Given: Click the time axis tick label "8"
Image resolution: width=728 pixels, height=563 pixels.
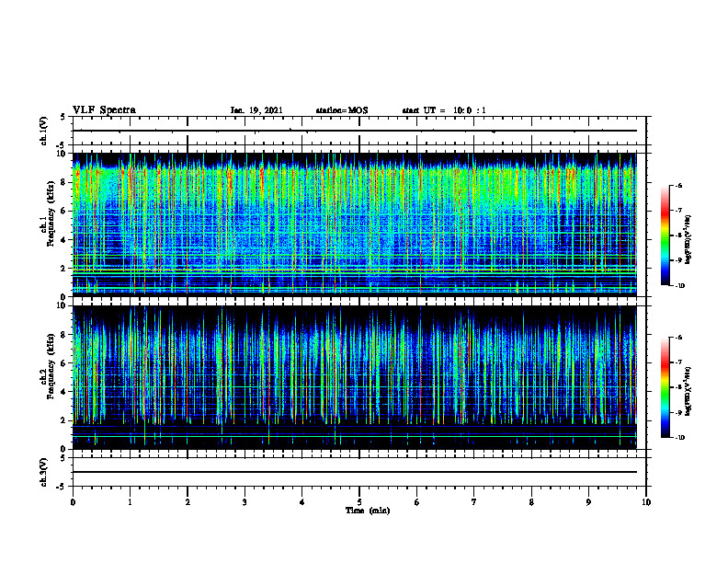Looking at the screenshot, I should point(531,502).
